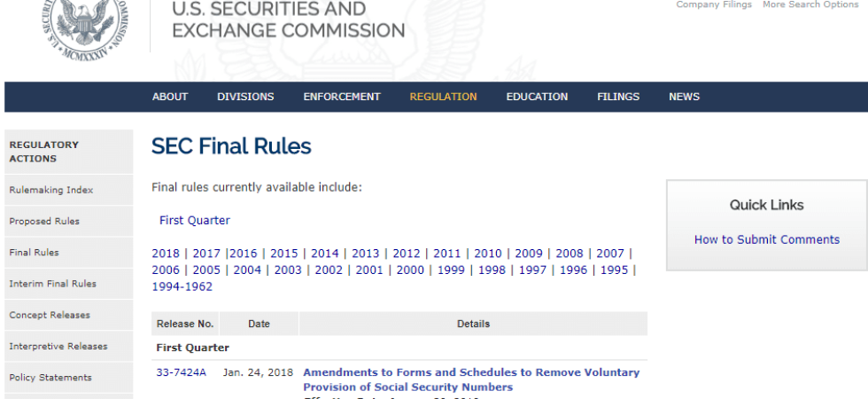This screenshot has height=399, width=868.
Task: Open More Search Options link
Action: point(810,4)
